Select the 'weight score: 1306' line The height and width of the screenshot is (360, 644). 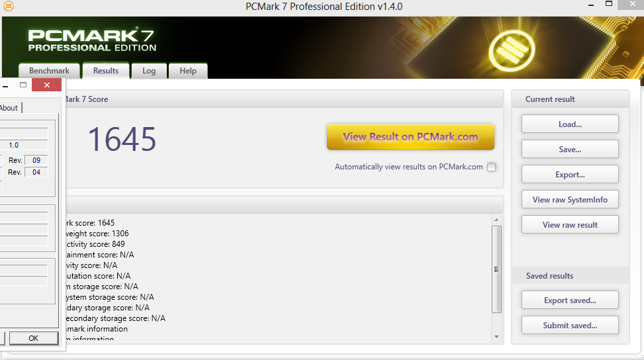97,234
